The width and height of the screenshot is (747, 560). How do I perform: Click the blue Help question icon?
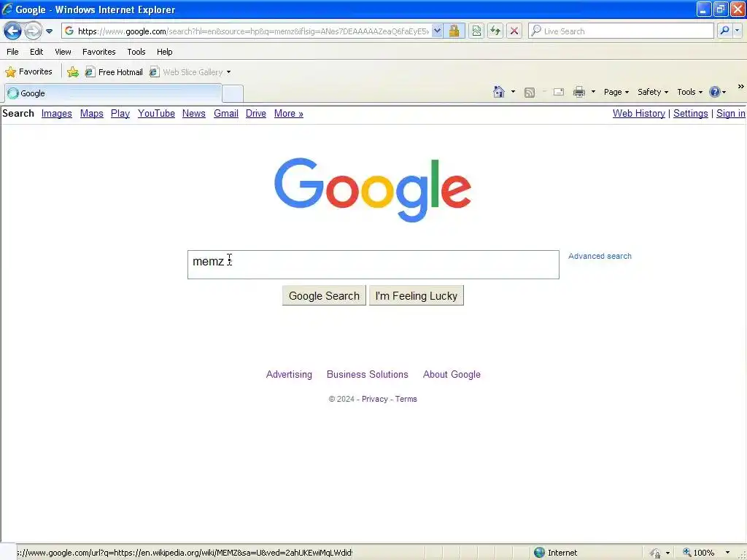tap(715, 92)
